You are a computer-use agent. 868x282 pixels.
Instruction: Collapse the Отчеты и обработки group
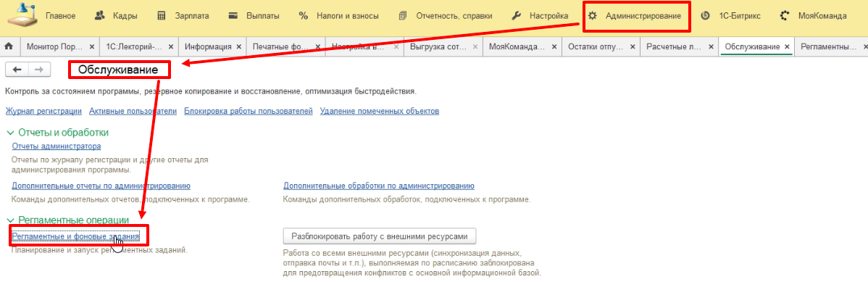10,133
